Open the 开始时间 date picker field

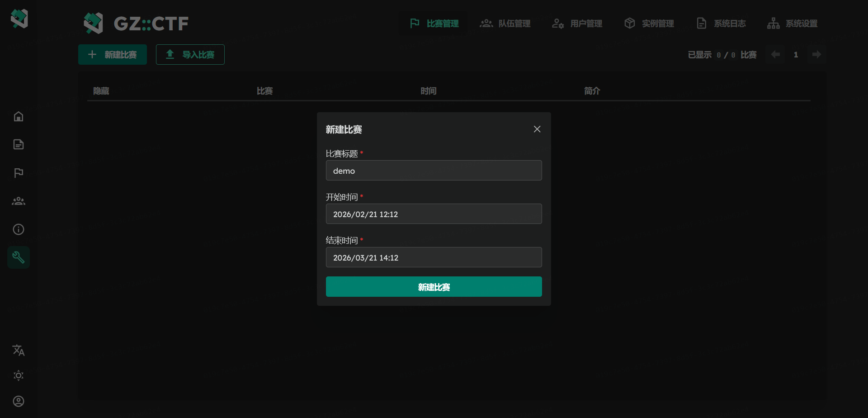click(434, 214)
